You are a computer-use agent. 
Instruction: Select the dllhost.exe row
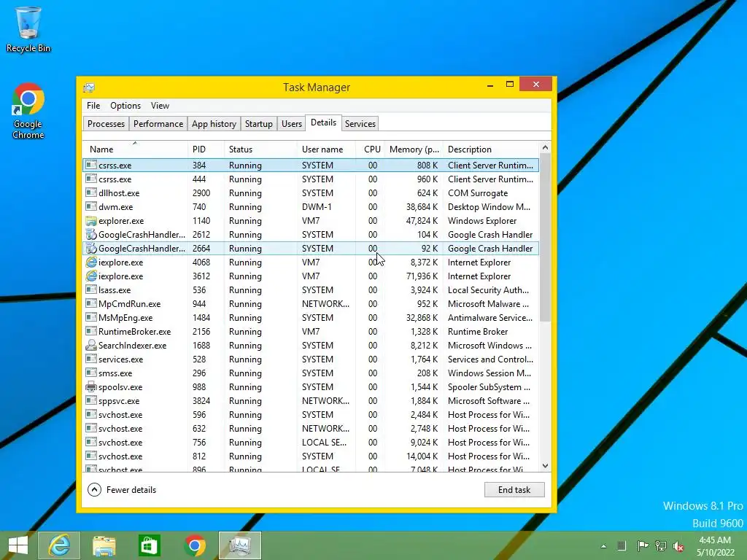point(311,192)
